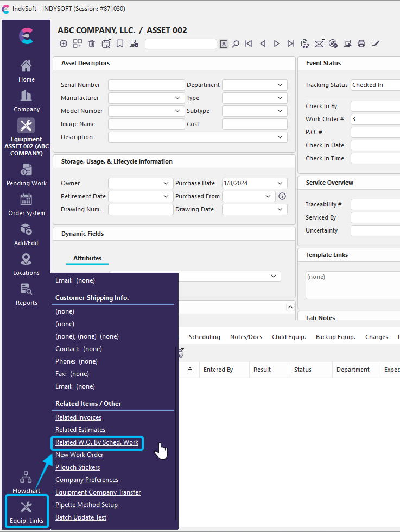The image size is (400, 532).
Task: Go to the first record
Action: pos(249,44)
